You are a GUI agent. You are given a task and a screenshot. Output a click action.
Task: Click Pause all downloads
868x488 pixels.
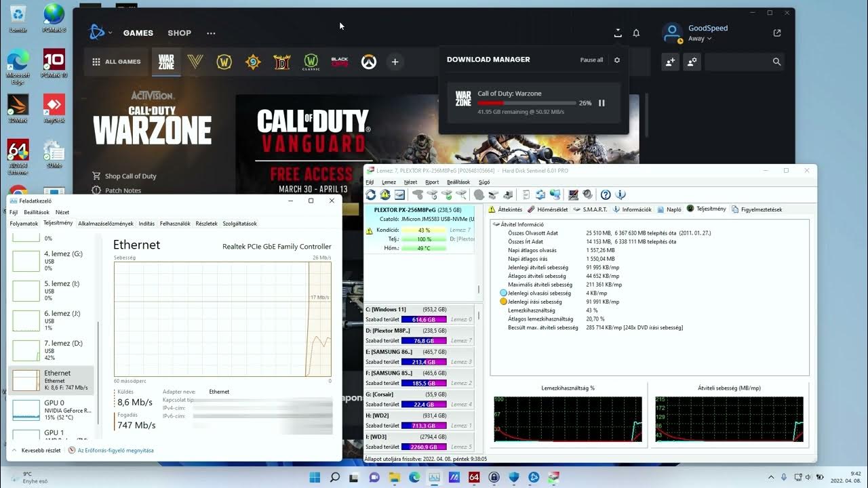(591, 60)
